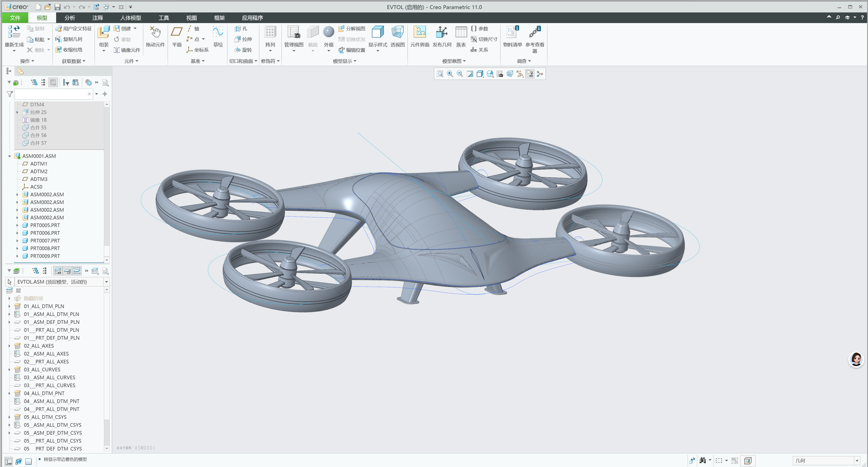
Task: Toggle layer status visibility icon in layer toolbar
Action: (x=58, y=271)
